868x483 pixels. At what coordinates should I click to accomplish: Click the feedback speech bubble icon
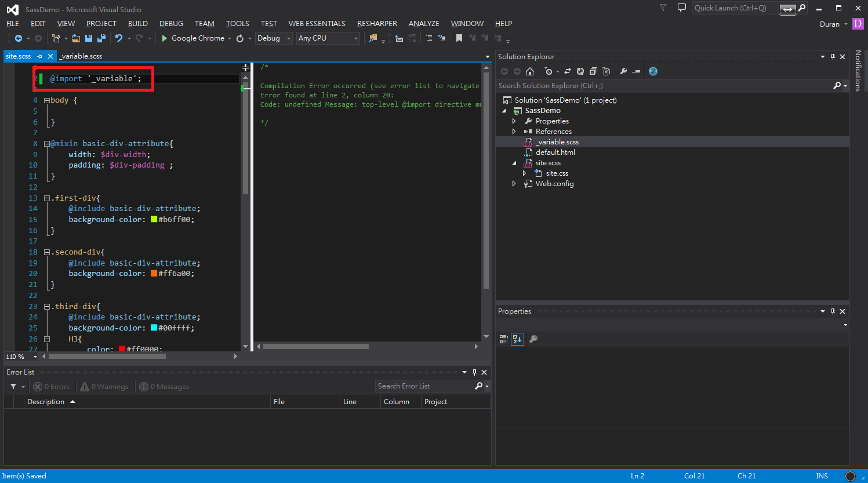(x=682, y=8)
